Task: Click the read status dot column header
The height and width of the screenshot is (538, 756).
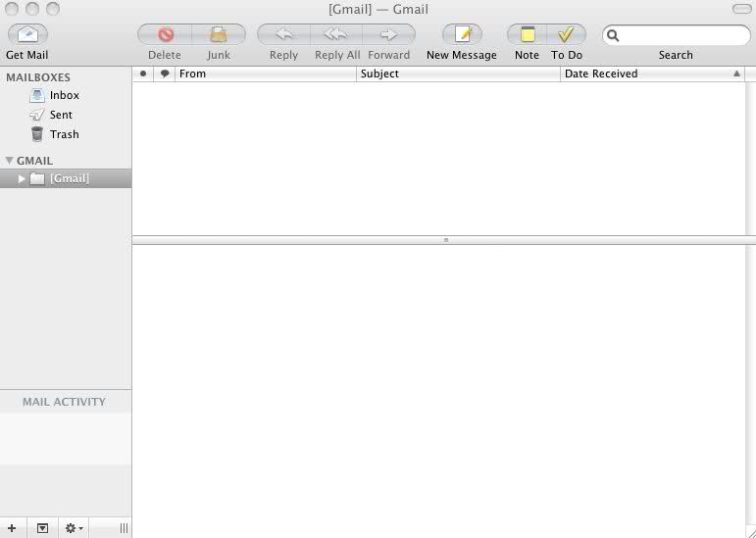Action: pyautogui.click(x=143, y=73)
